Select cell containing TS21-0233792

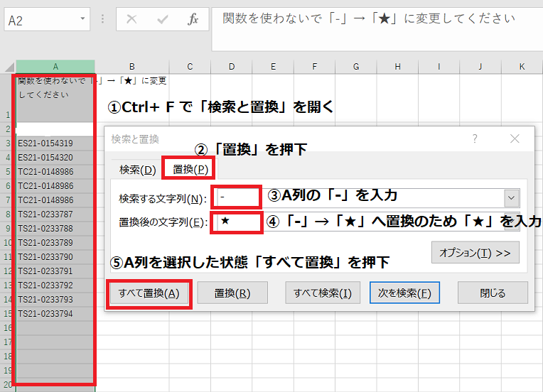(55, 285)
